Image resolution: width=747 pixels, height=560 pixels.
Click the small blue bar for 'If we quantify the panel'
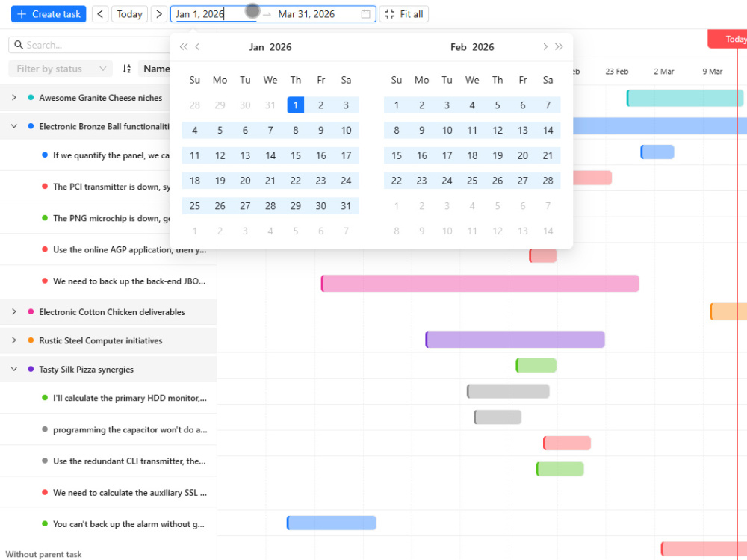657,152
